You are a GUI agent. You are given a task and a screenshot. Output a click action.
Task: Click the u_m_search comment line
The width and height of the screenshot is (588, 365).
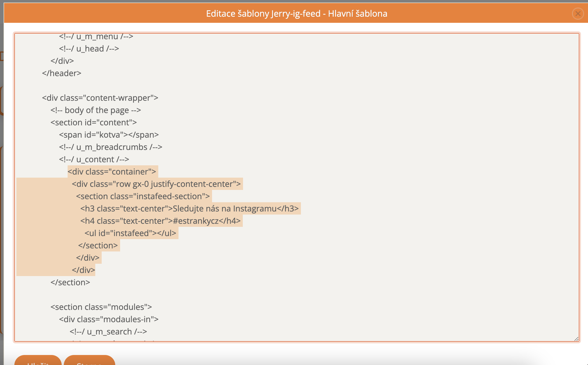pos(108,332)
